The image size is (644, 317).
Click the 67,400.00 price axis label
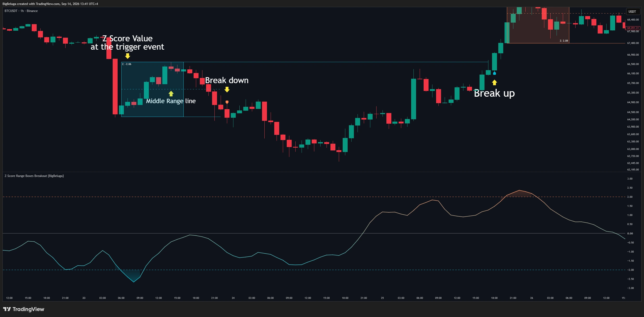pyautogui.click(x=633, y=43)
